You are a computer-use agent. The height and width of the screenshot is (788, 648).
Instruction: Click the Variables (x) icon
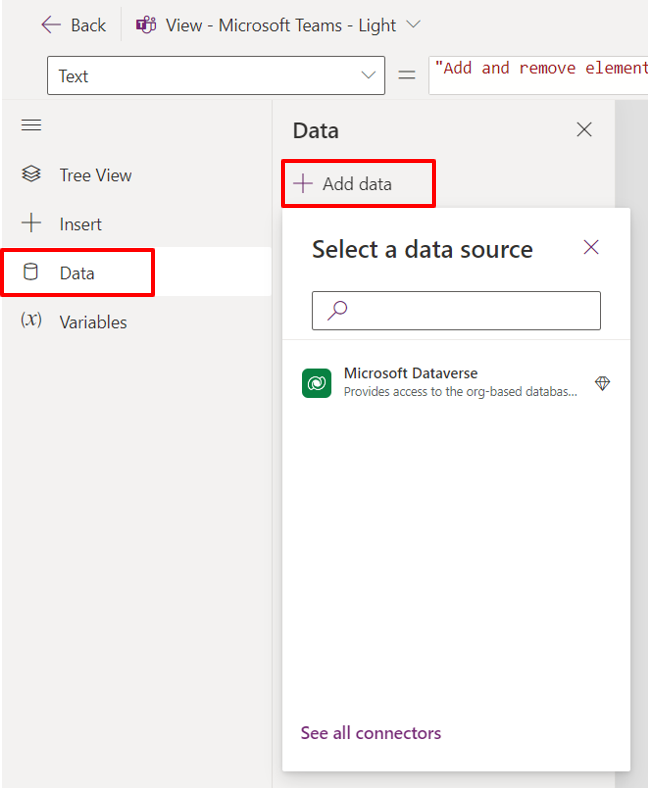tap(31, 320)
